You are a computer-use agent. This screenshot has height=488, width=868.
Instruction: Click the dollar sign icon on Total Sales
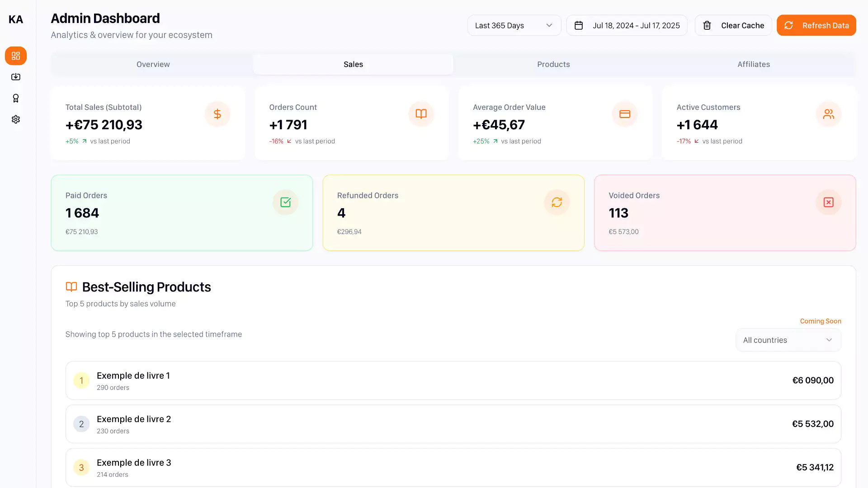[217, 114]
